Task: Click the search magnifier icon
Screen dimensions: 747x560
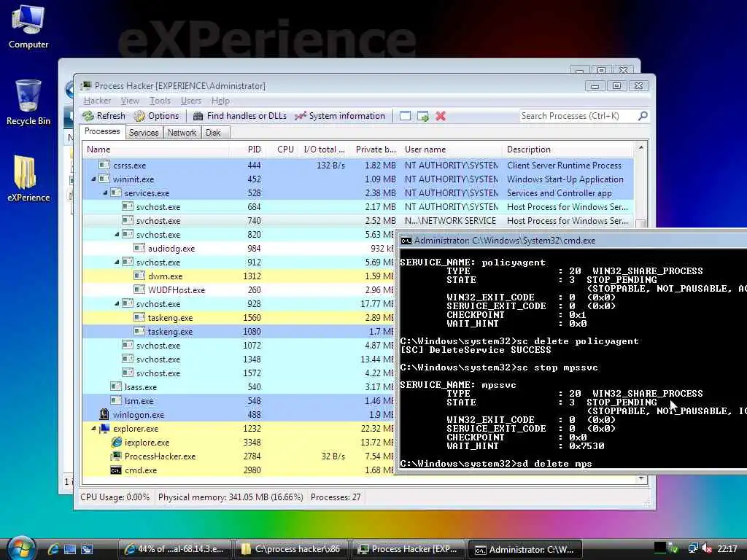Action: pos(643,116)
